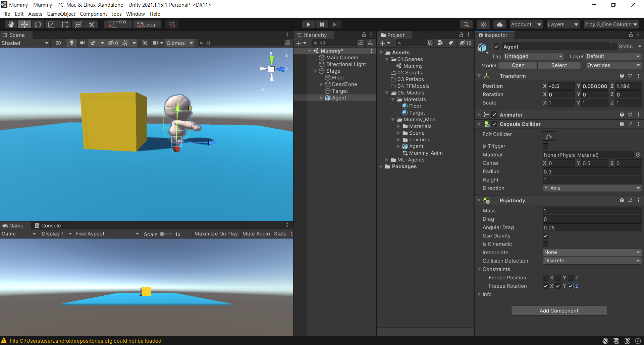Click the Edit Collider button icon
This screenshot has width=644, height=345.
(x=549, y=136)
